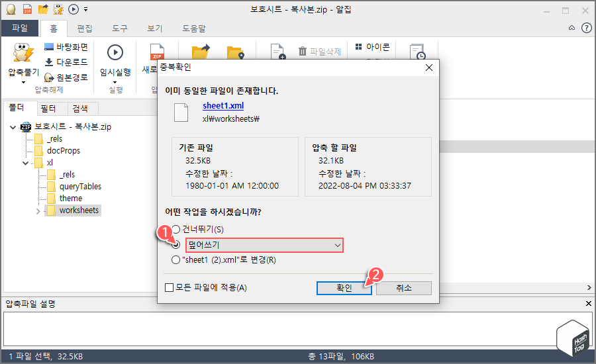Open the sheet1.xml link in dialog

click(223, 106)
